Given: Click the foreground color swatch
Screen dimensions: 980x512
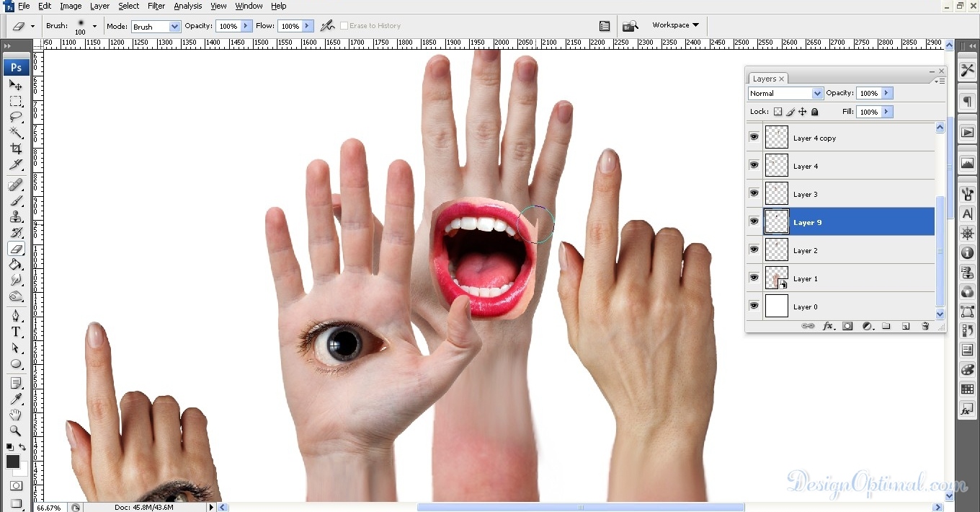Looking at the screenshot, I should click(x=13, y=462).
